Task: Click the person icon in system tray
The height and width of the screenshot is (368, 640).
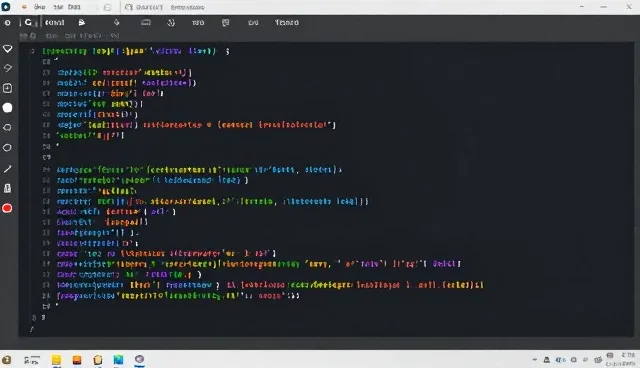Action: [x=547, y=360]
